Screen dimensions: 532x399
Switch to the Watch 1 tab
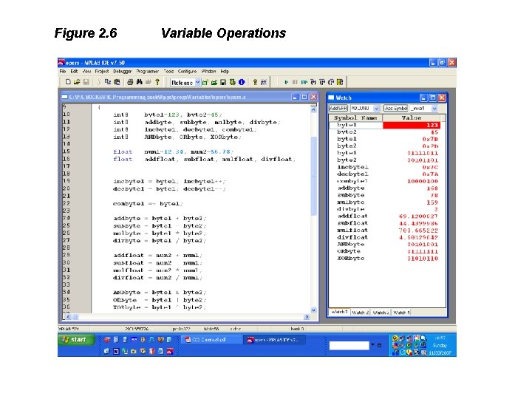coord(339,312)
